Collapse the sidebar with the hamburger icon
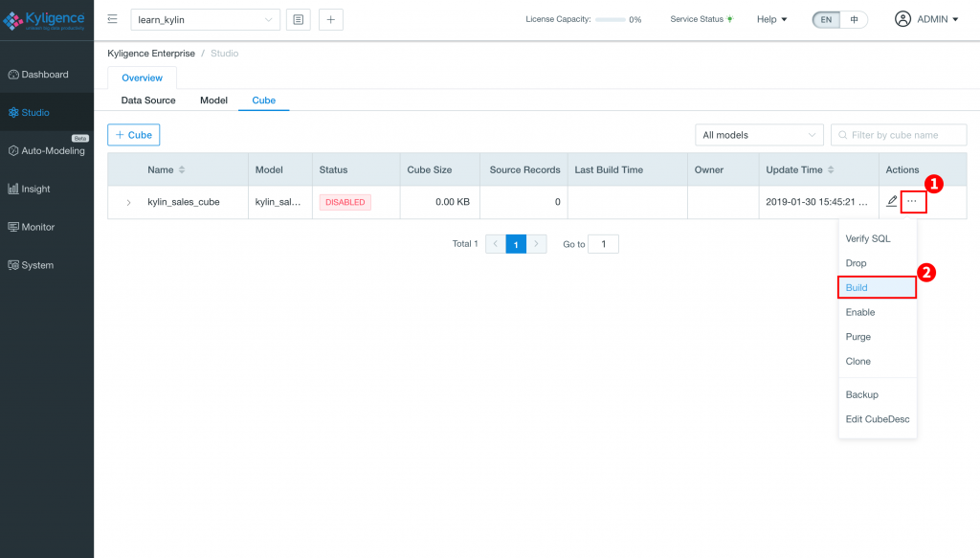This screenshot has width=980, height=558. click(112, 19)
